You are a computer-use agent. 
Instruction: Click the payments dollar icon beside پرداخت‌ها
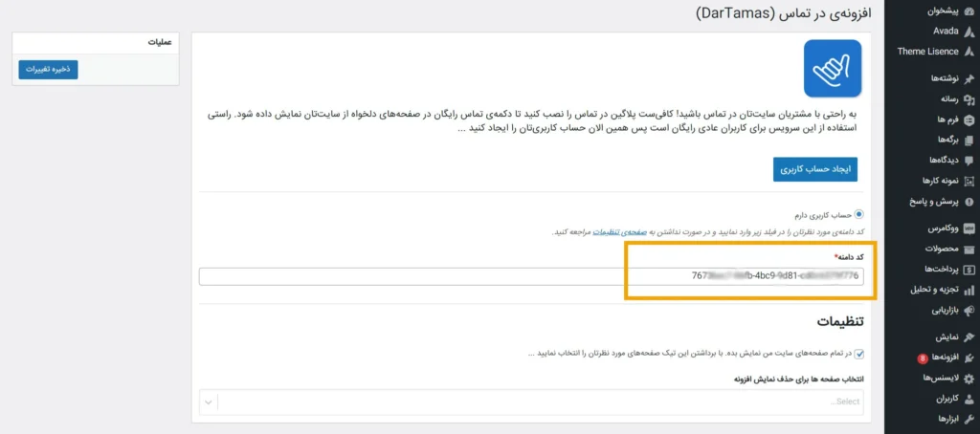(x=969, y=270)
